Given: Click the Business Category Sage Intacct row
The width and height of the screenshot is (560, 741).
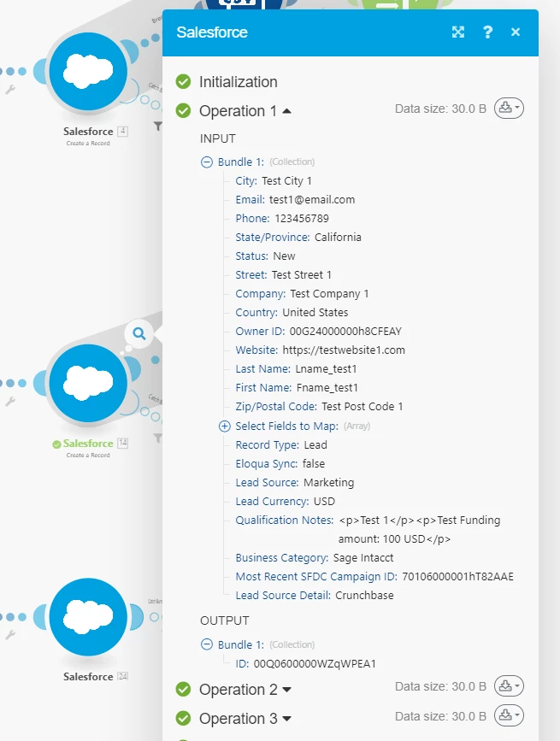Looking at the screenshot, I should coord(315,558).
